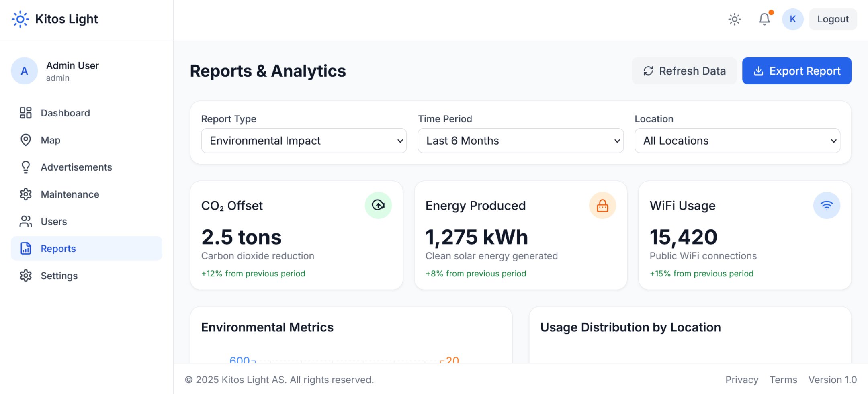Screen dimensions: 868x394
Task: Open the All Locations dropdown
Action: tap(737, 141)
